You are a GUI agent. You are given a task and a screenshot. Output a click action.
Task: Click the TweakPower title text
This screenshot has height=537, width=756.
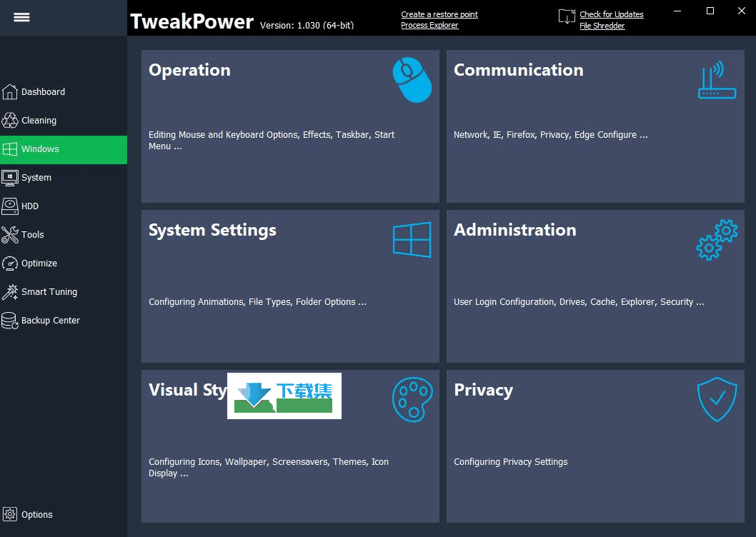[x=192, y=21]
